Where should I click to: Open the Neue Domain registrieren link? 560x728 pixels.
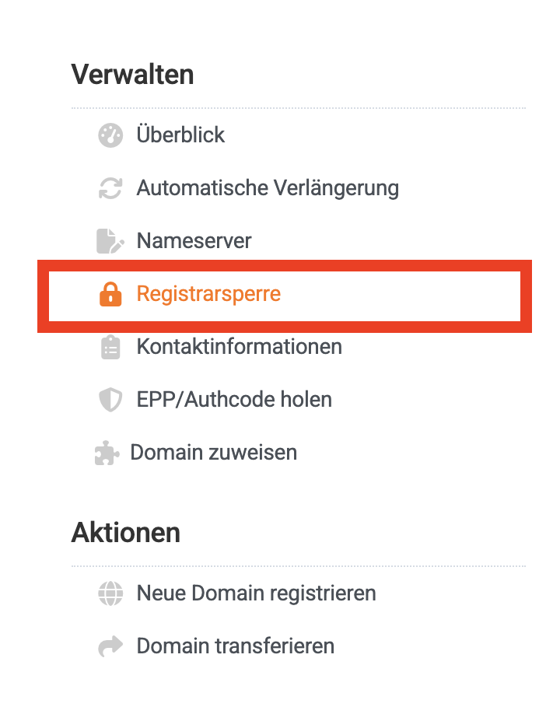click(x=256, y=594)
